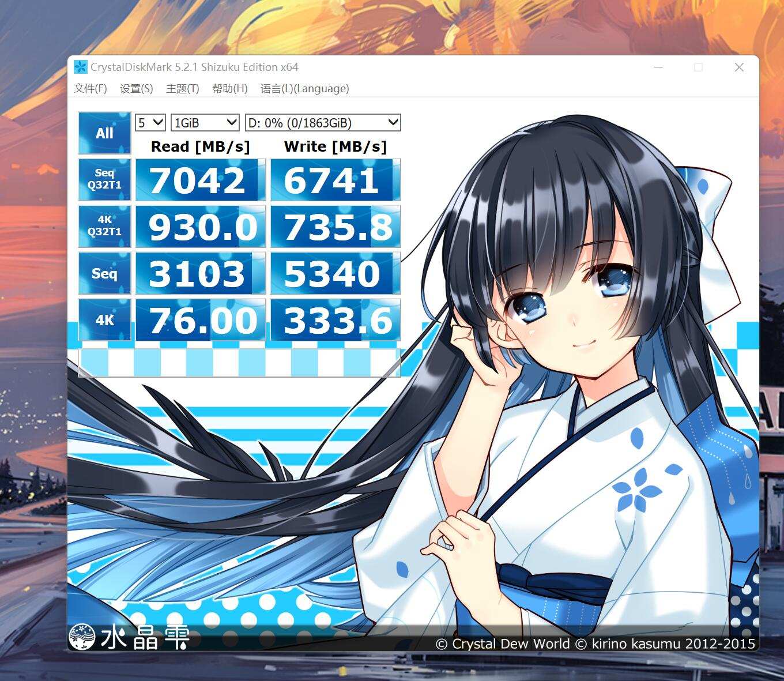
Task: Open the 文件(F) menu
Action: [90, 89]
